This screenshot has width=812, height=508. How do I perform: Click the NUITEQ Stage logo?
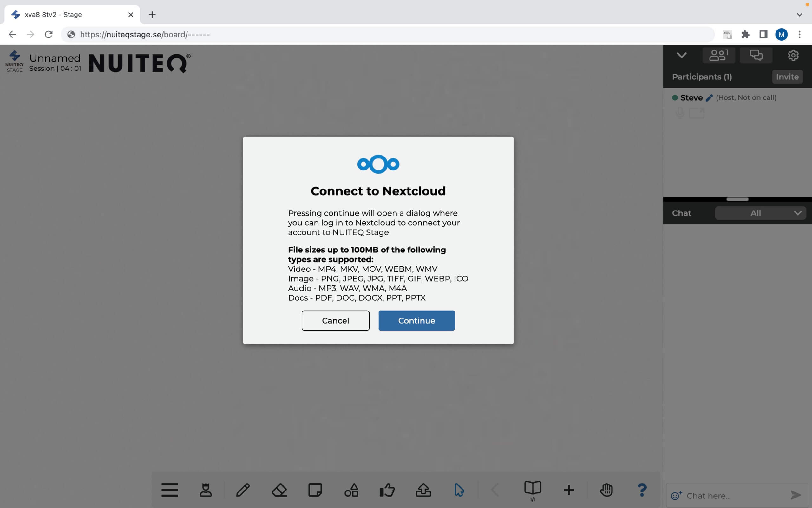(14, 61)
